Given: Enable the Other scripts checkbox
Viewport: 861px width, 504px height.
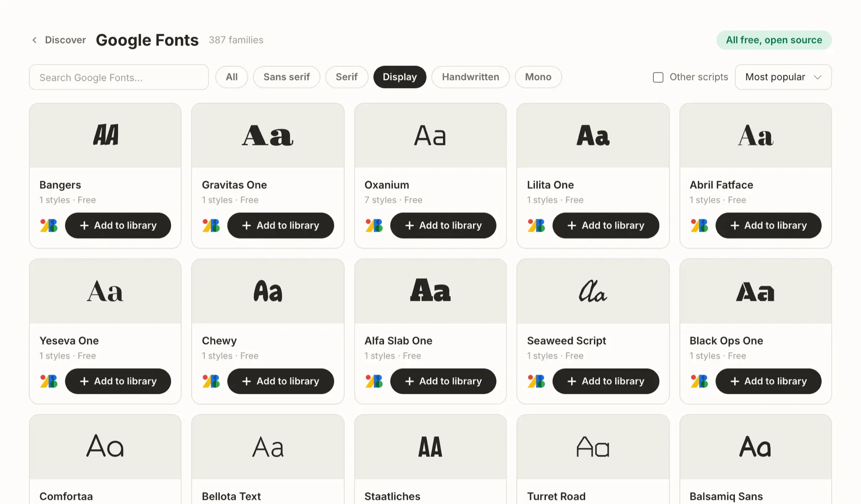Looking at the screenshot, I should 658,77.
